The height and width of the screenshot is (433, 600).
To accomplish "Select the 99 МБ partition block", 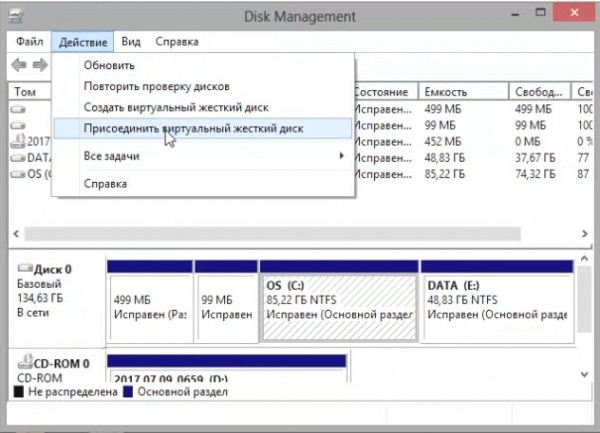I will click(226, 300).
